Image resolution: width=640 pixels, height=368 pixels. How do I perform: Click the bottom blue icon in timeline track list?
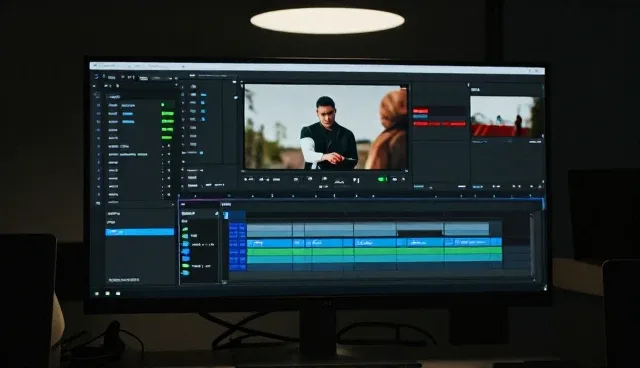(185, 272)
